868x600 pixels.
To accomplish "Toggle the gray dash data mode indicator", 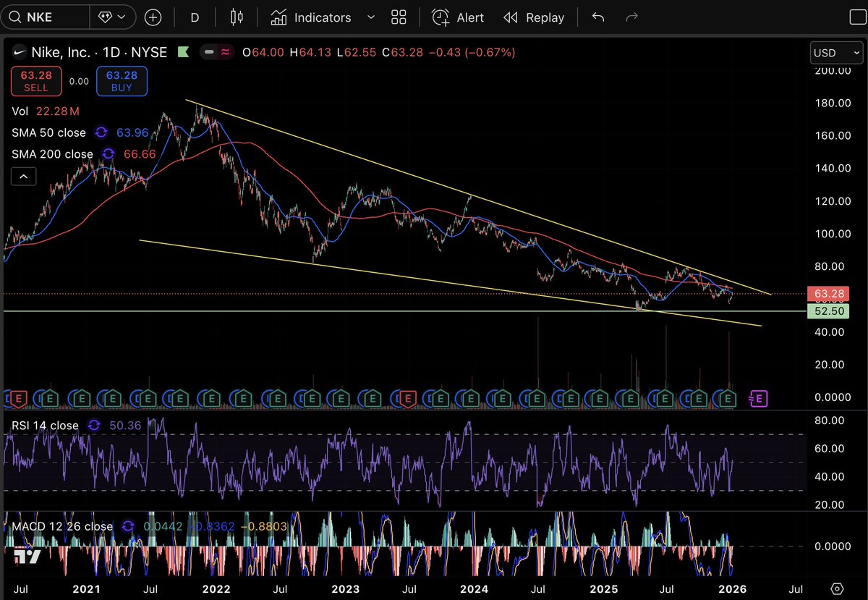I will [x=209, y=52].
